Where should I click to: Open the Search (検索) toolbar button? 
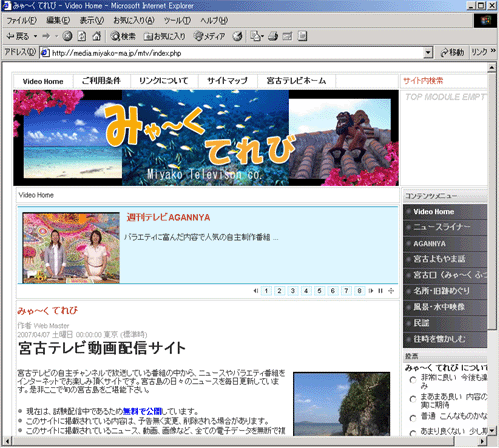pyautogui.click(x=123, y=36)
